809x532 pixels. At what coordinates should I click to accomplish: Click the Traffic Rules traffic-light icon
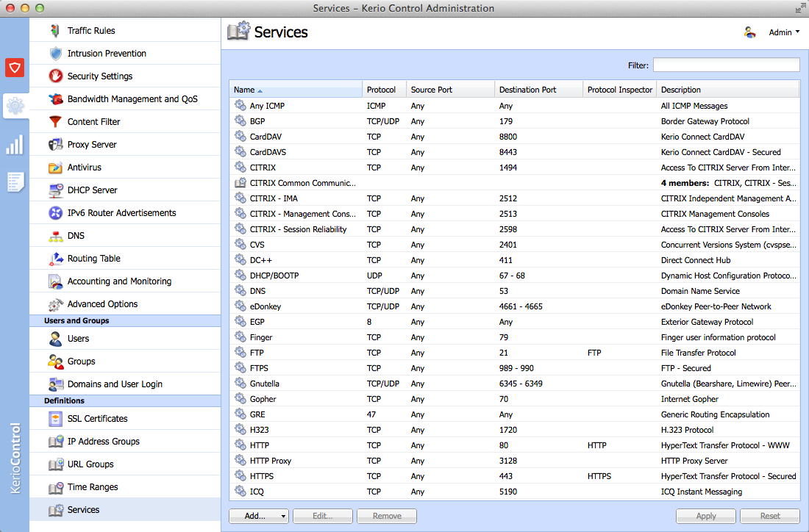coord(54,30)
